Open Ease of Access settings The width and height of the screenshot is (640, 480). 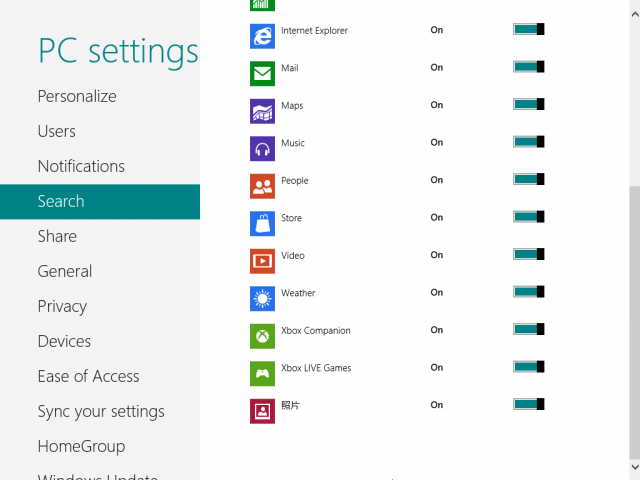pyautogui.click(x=89, y=376)
